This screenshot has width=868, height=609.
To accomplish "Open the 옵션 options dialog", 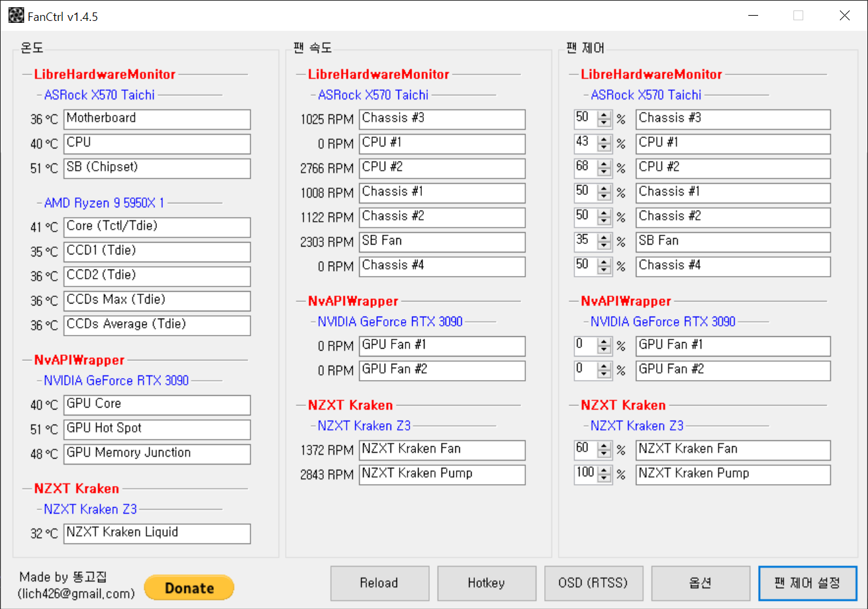I will click(701, 583).
